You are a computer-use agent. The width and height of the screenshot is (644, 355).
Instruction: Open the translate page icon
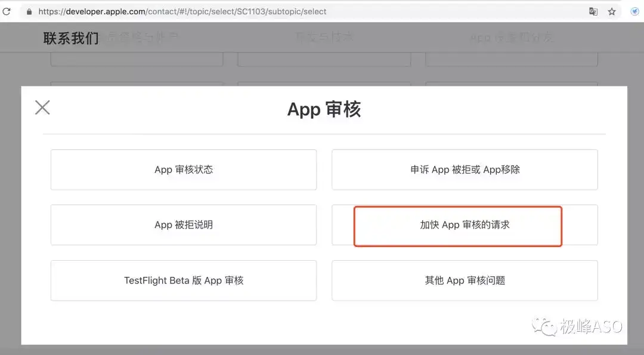pos(593,11)
